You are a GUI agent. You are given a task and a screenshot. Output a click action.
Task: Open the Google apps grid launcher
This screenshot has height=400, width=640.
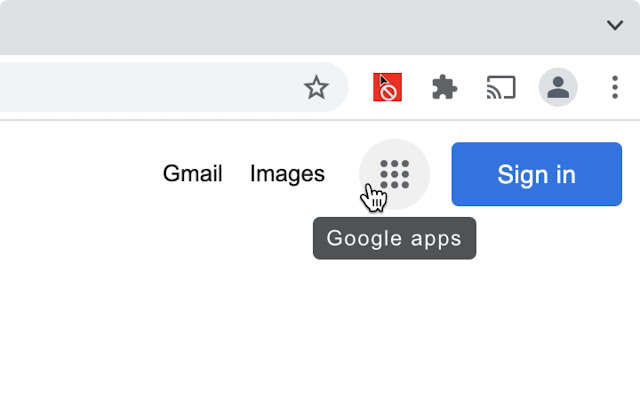[395, 174]
